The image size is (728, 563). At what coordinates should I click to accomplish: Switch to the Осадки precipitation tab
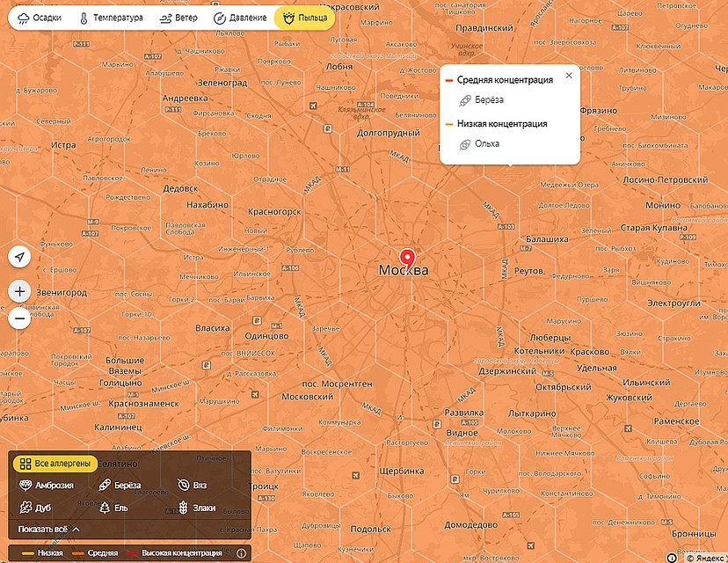[x=40, y=18]
